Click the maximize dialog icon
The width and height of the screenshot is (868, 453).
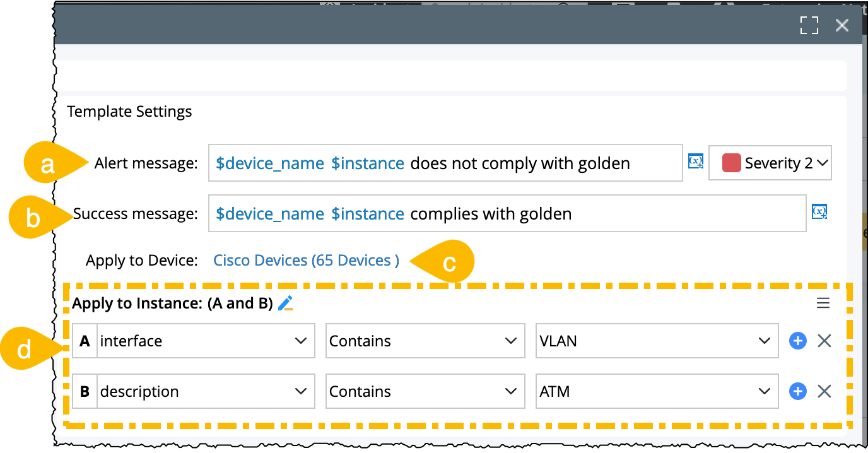809,25
